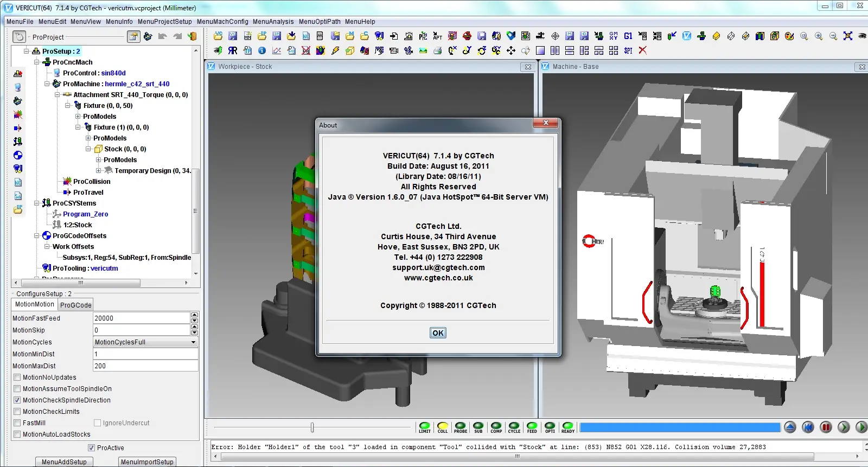Select the Program_Zero tree item
Image resolution: width=868 pixels, height=467 pixels.
85,214
